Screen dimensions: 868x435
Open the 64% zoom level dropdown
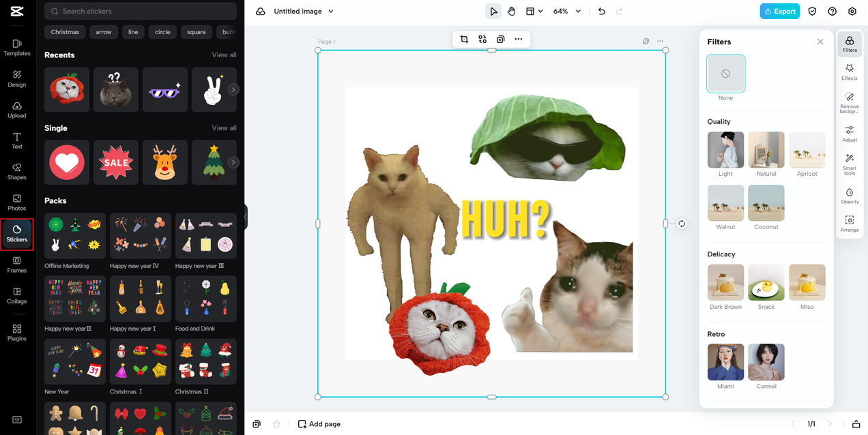click(567, 12)
